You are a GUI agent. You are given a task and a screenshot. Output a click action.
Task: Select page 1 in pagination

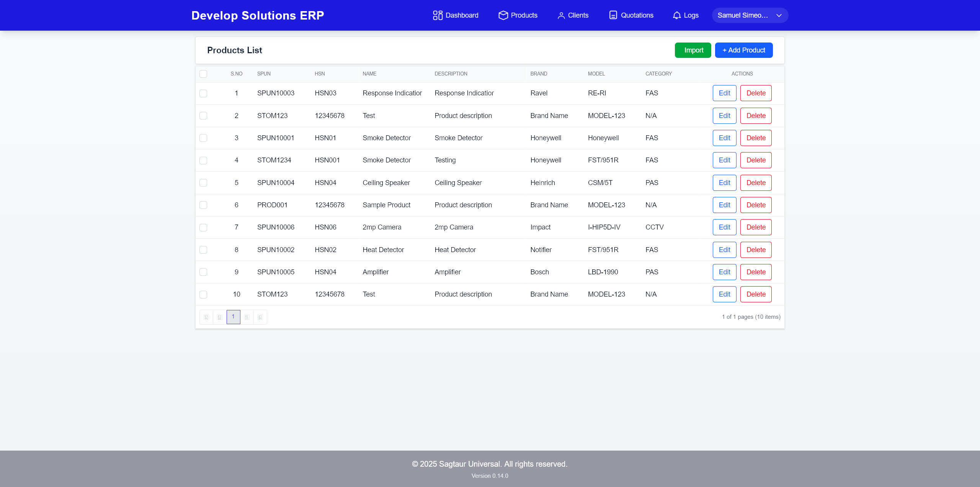coord(233,317)
